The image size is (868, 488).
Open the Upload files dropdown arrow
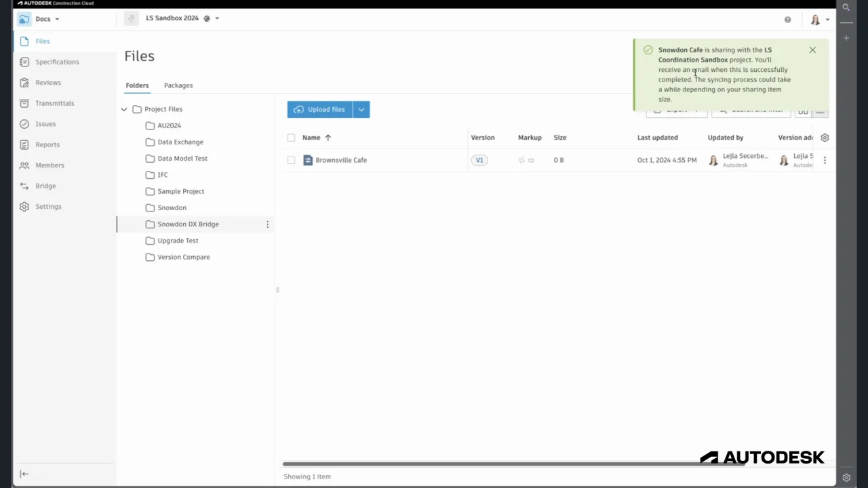click(361, 109)
